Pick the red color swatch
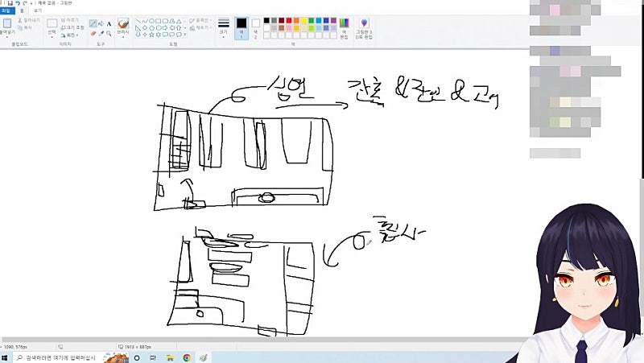The image size is (644, 363). [x=289, y=21]
